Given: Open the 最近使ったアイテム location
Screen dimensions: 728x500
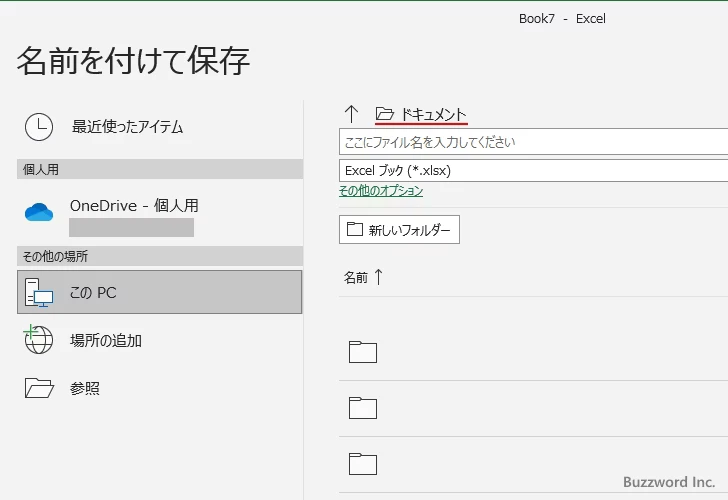Looking at the screenshot, I should [159, 127].
